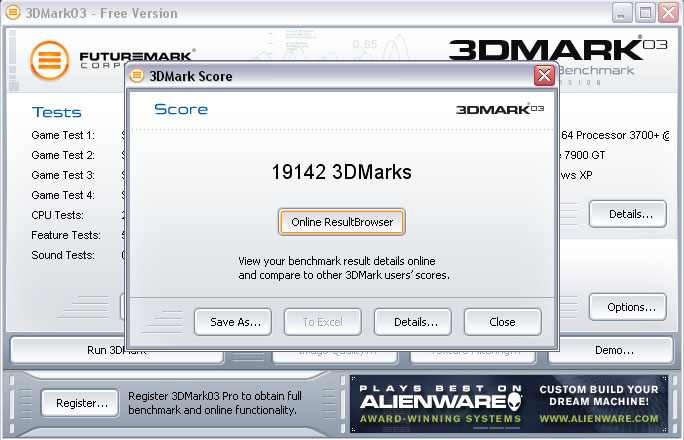This screenshot has height=440, width=684.
Task: Close the 3DMark03 main window
Action: click(669, 12)
